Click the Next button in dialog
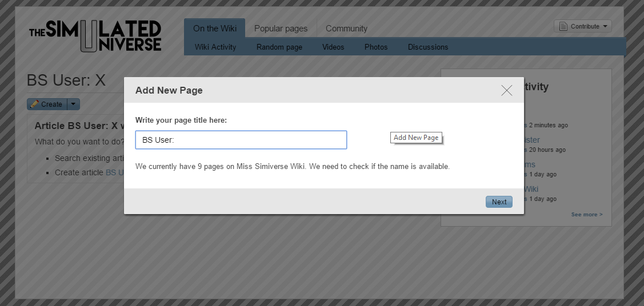 [499, 202]
